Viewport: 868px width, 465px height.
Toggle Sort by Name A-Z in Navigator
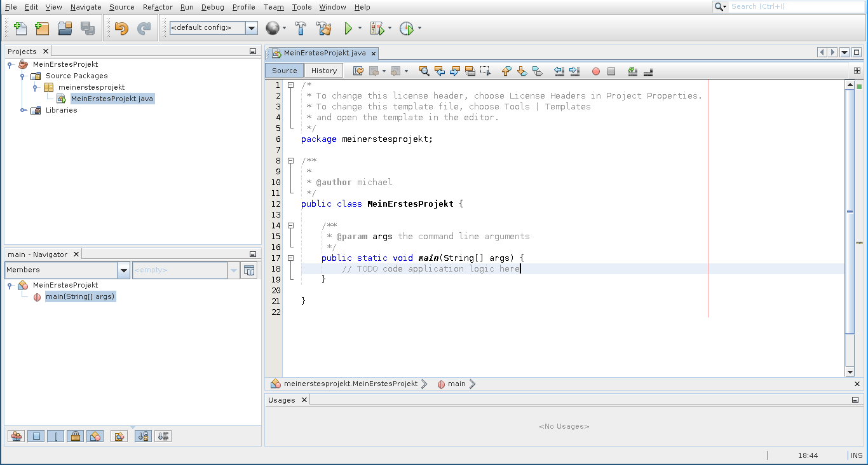[x=144, y=436]
